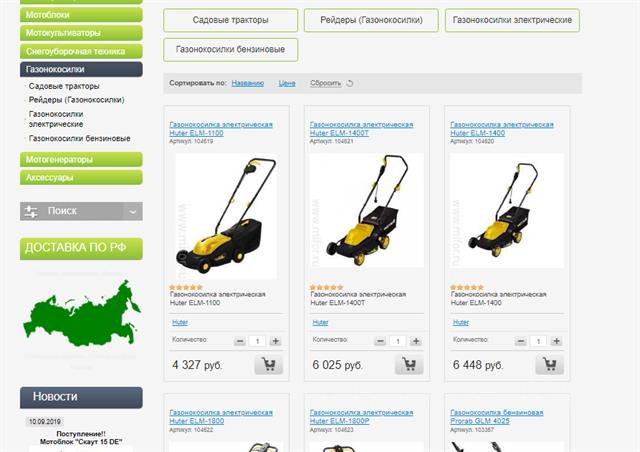640x452 pixels.
Task: Click the reset sort refresh icon
Action: click(x=350, y=83)
